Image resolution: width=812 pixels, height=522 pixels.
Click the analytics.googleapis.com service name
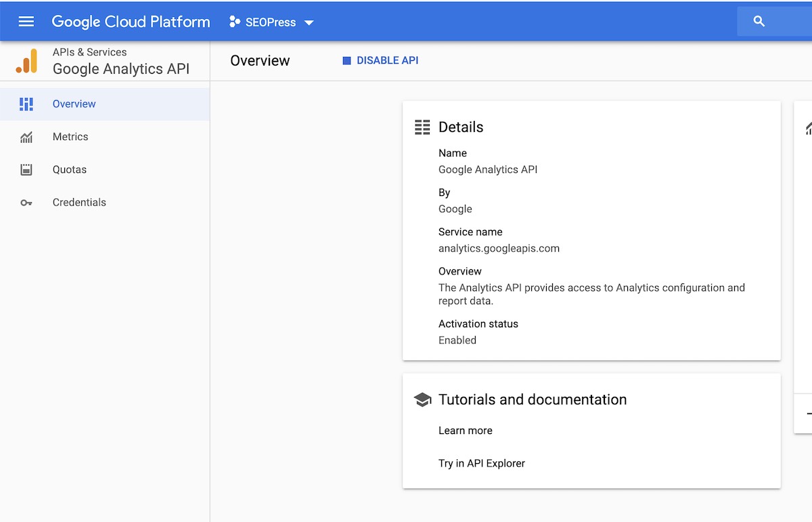click(499, 248)
